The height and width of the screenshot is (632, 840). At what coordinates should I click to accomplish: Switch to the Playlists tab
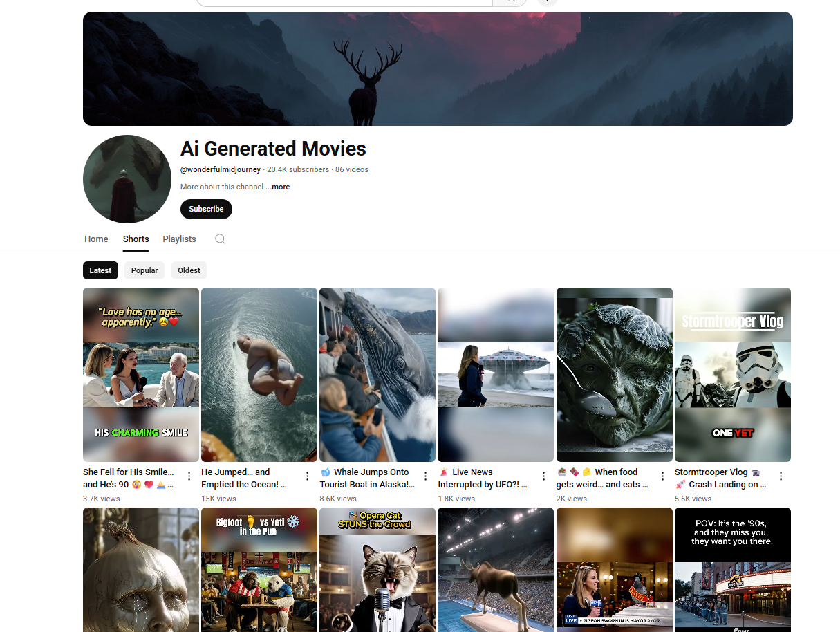pos(179,239)
